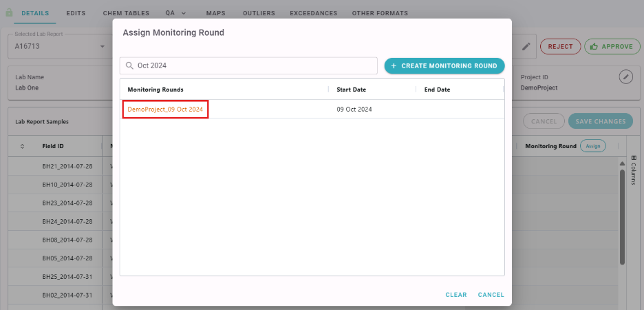Click the lock icon beside Details tab
Screen dimensions: 644x310
(9, 12)
